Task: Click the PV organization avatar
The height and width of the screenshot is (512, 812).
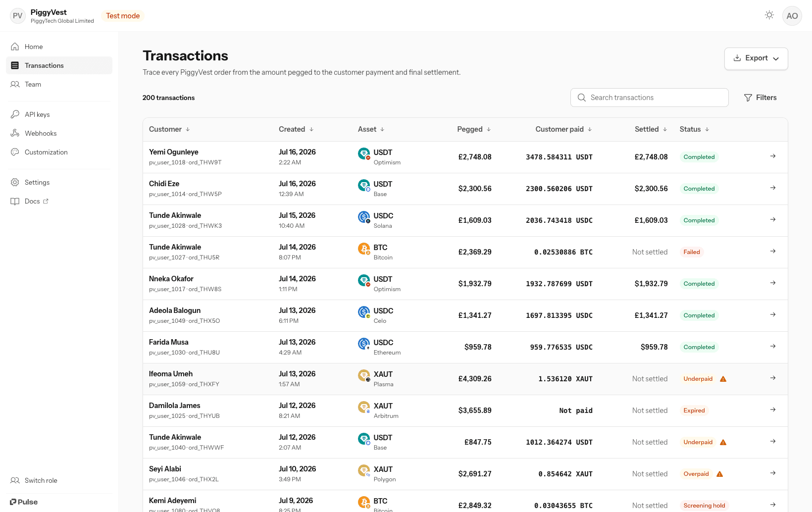Action: click(x=18, y=16)
